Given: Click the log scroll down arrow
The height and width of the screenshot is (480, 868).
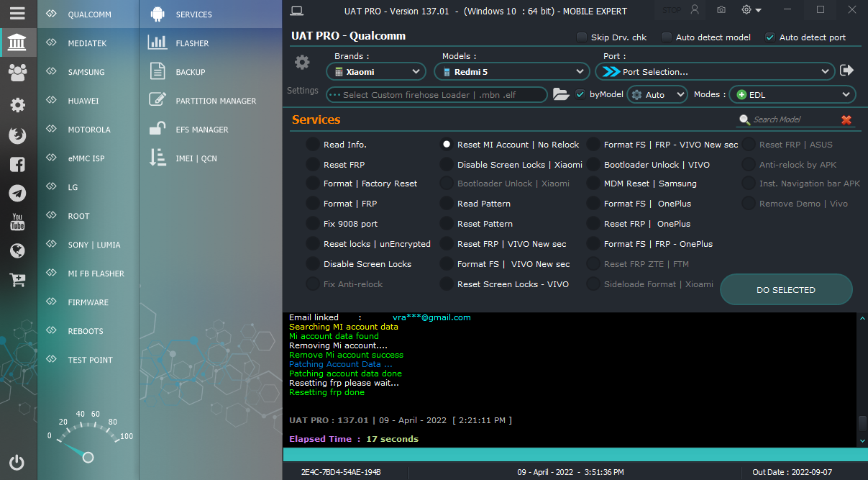Looking at the screenshot, I should click(x=863, y=440).
